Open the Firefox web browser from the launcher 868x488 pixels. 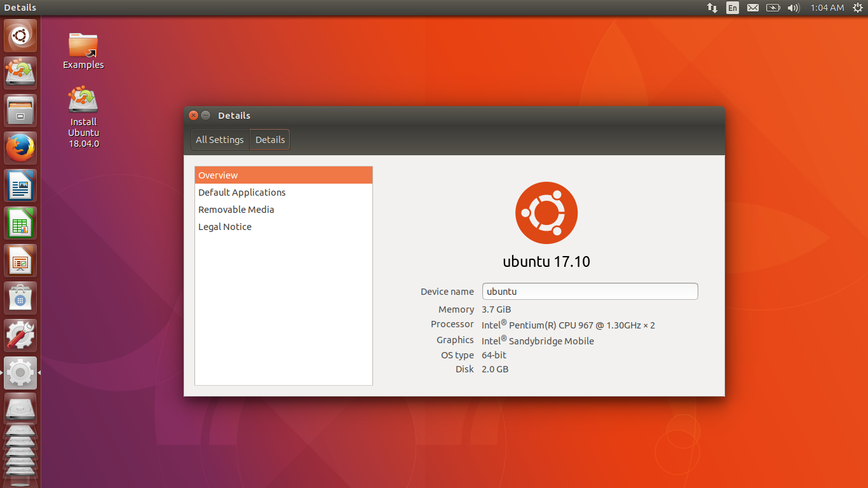[20, 147]
